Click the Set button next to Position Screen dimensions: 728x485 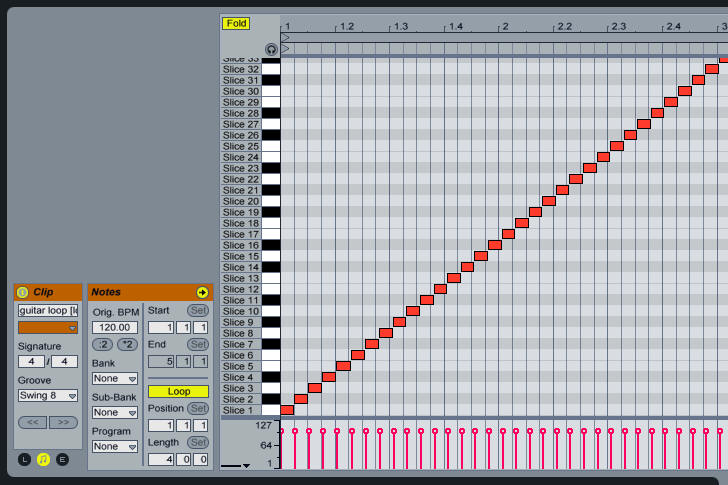pyautogui.click(x=198, y=408)
